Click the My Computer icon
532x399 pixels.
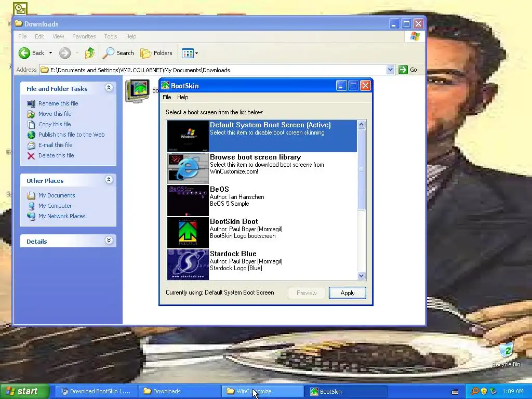31,206
